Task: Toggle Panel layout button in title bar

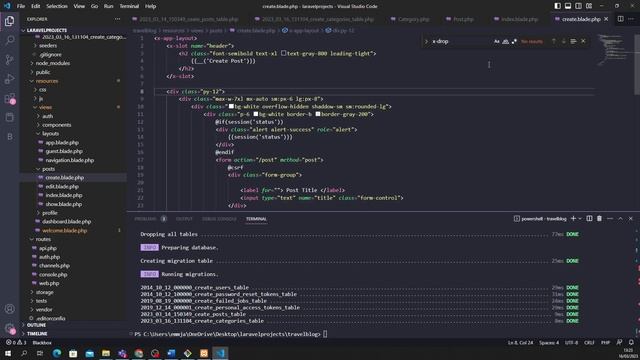Action: coord(568,6)
